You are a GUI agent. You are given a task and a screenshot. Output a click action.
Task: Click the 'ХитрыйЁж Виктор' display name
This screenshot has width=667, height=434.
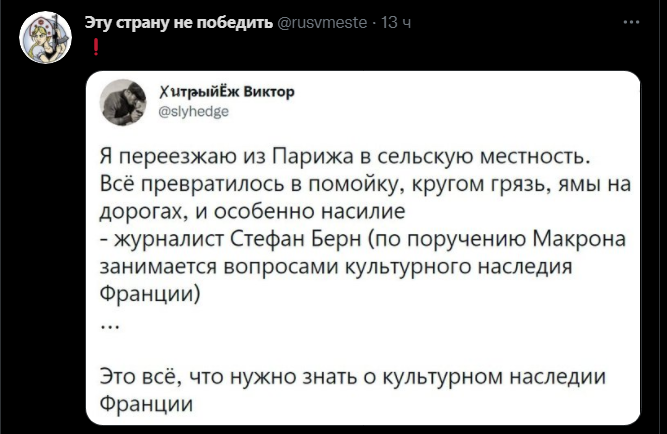(x=227, y=92)
